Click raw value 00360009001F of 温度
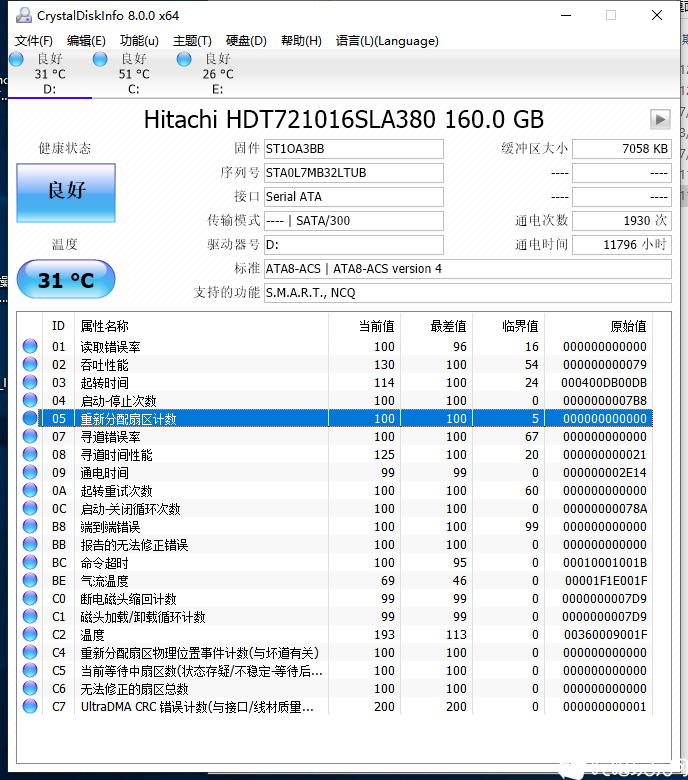 605,635
